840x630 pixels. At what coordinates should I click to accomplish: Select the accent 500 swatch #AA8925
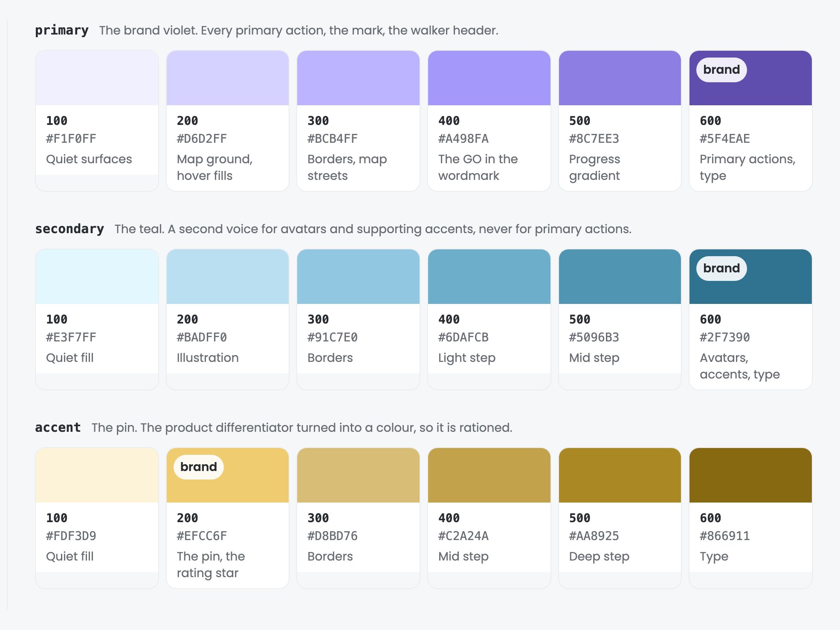620,475
